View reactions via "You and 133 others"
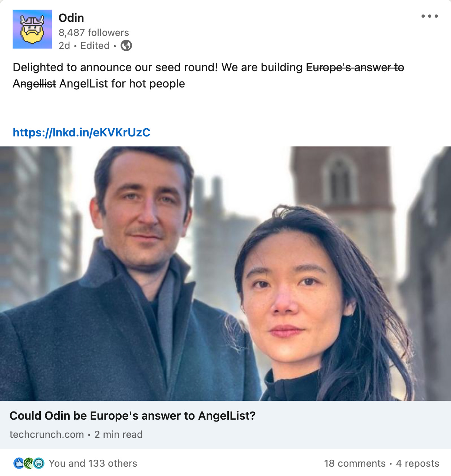The image size is (451, 476). 93,463
